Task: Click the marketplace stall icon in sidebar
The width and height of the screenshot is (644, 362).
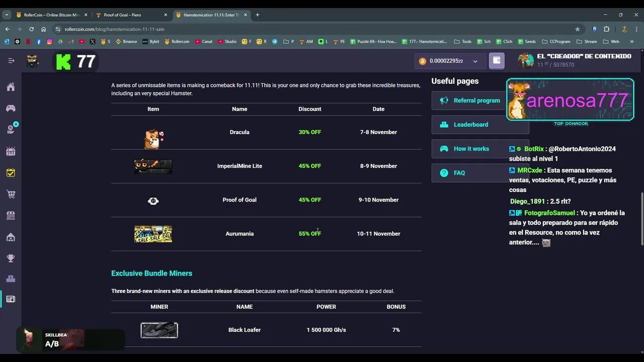Action: point(11,215)
